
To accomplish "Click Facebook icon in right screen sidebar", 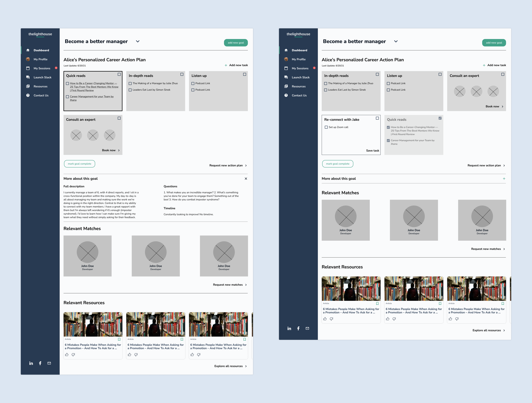I will (298, 328).
